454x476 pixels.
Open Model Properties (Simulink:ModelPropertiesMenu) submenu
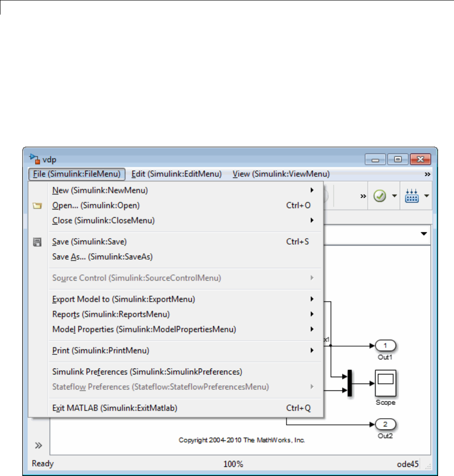[185, 329]
